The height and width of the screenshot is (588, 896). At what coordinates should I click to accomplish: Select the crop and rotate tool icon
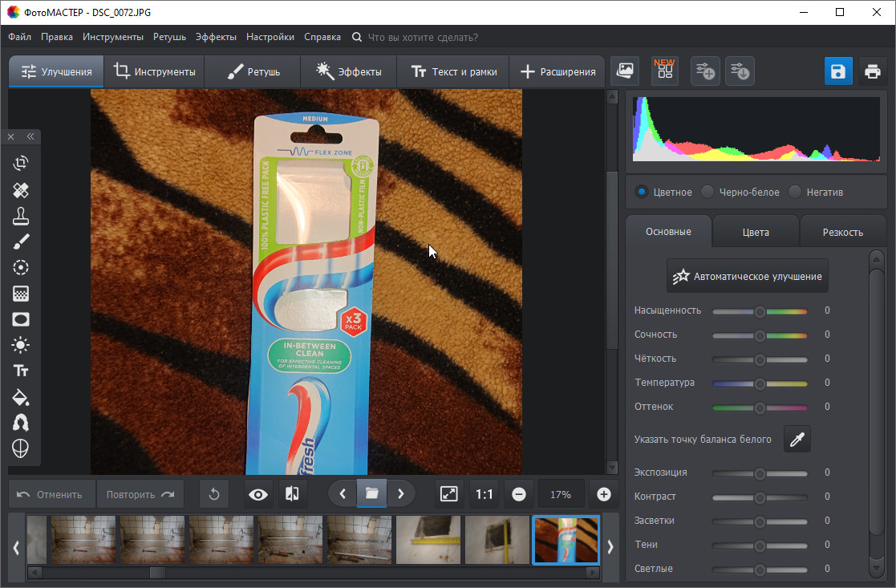coord(21,164)
